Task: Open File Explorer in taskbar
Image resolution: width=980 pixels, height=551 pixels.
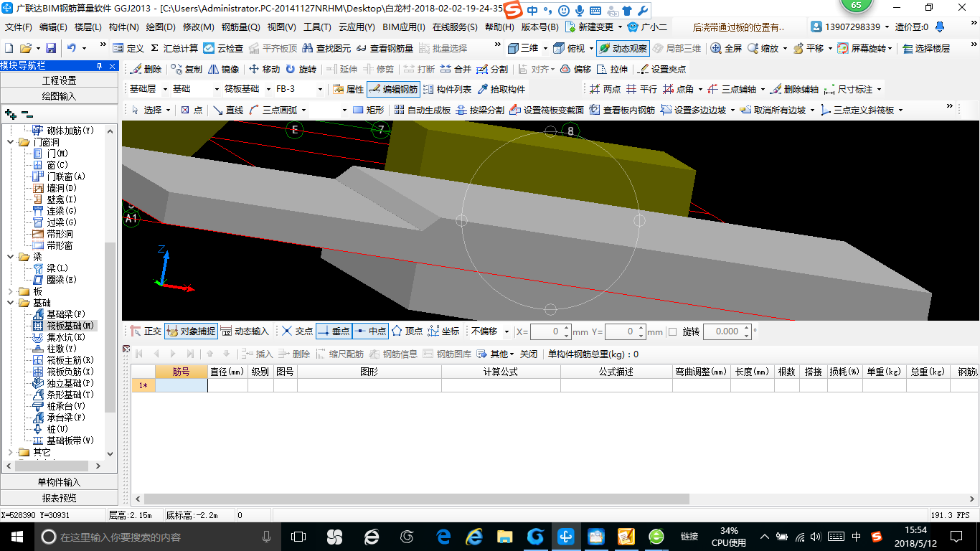Action: point(505,537)
